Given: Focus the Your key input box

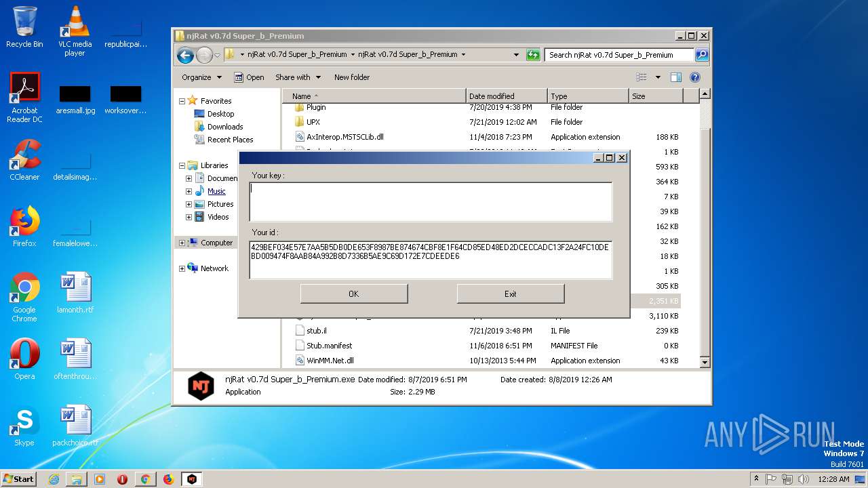Looking at the screenshot, I should [431, 201].
